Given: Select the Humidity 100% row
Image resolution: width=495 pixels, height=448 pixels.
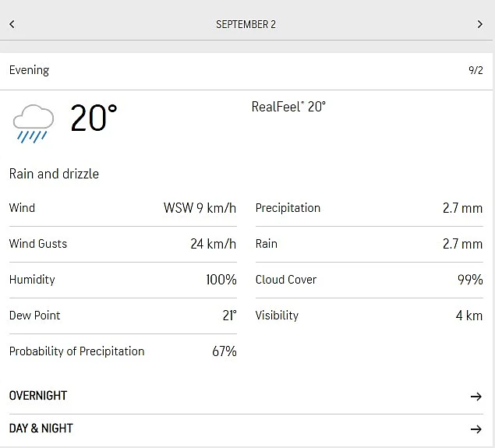Looking at the screenshot, I should pyautogui.click(x=123, y=280).
